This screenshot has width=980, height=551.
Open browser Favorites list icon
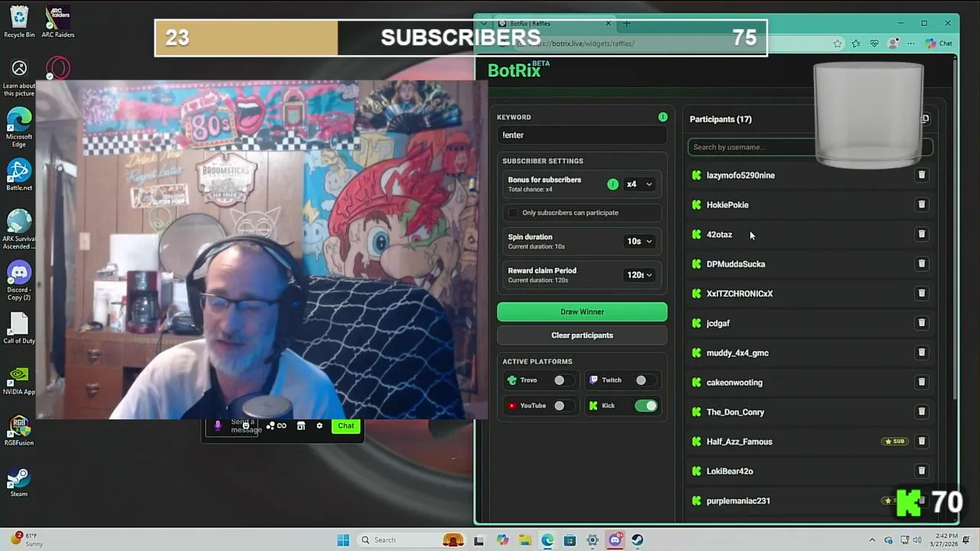point(856,44)
